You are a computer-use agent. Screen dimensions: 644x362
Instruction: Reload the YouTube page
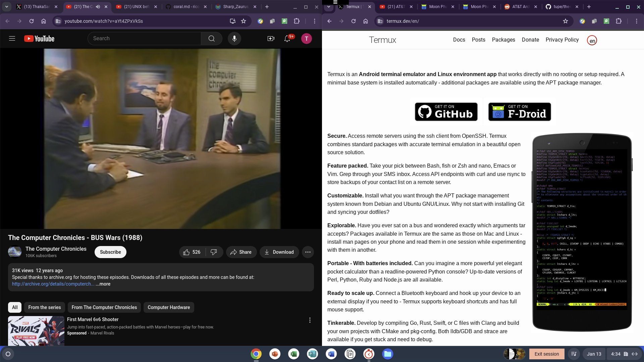coord(32,21)
